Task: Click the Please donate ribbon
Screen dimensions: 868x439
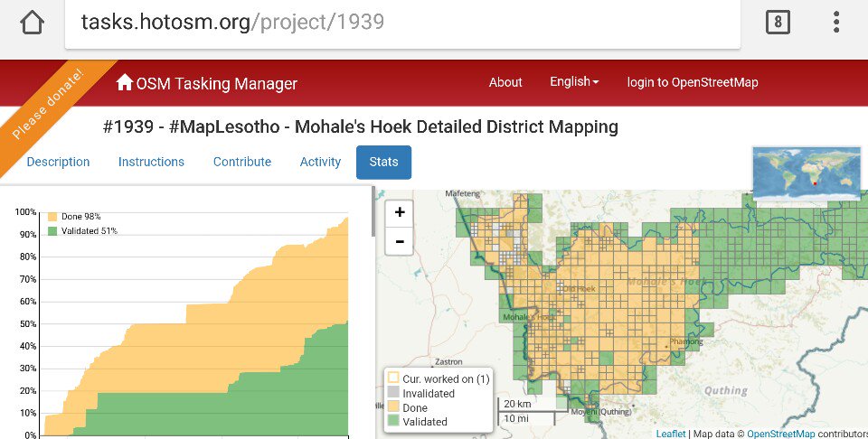Action: (x=47, y=104)
